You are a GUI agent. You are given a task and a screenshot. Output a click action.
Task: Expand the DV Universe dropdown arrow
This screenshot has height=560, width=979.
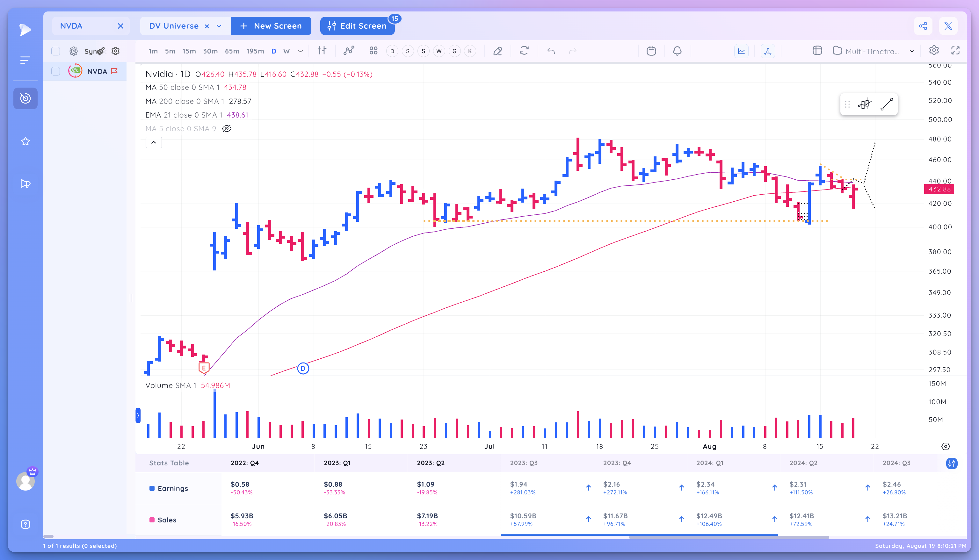(219, 26)
